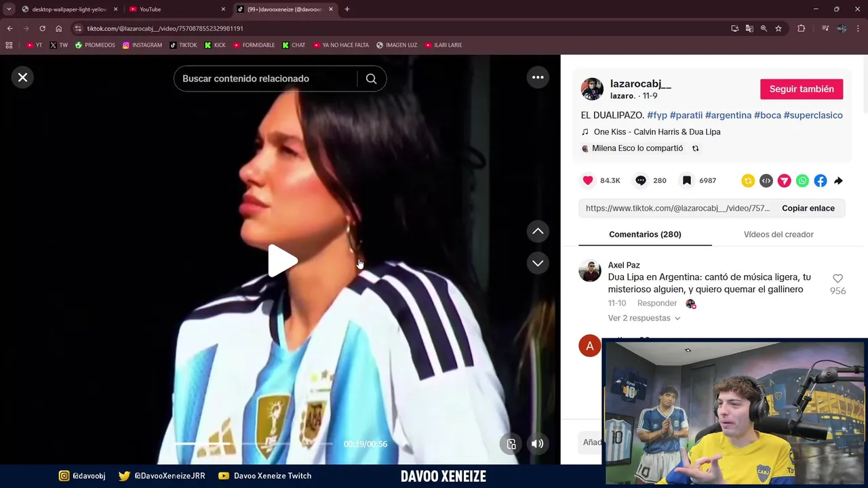Seek on the video progress bar

click(x=254, y=444)
